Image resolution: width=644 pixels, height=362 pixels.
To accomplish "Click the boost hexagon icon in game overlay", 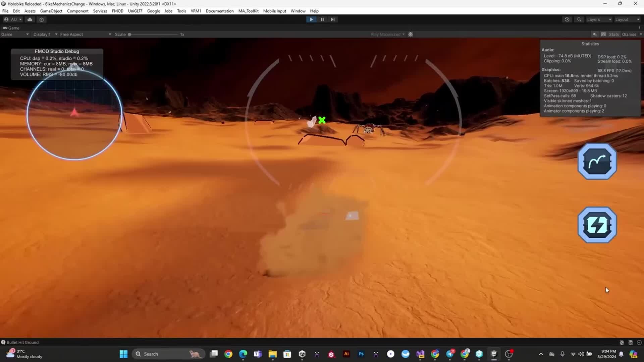I will pos(597,225).
